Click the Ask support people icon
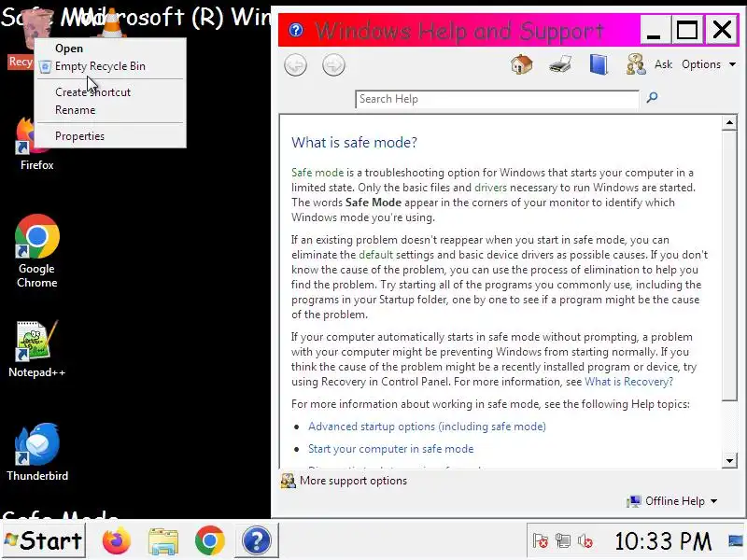This screenshot has height=560, width=747. click(x=636, y=64)
